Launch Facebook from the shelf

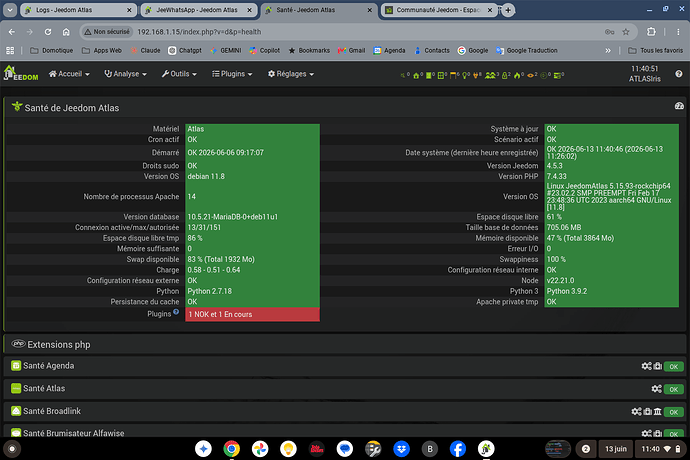[458, 449]
